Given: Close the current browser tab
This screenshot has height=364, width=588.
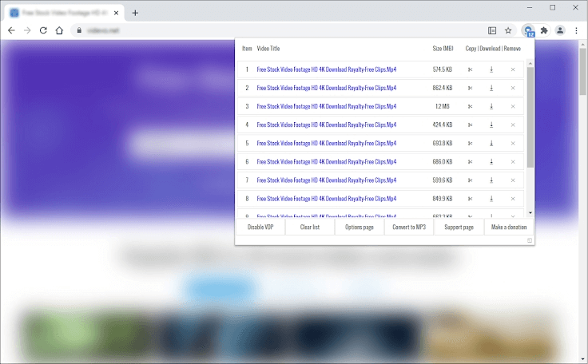Looking at the screenshot, I should pos(117,13).
